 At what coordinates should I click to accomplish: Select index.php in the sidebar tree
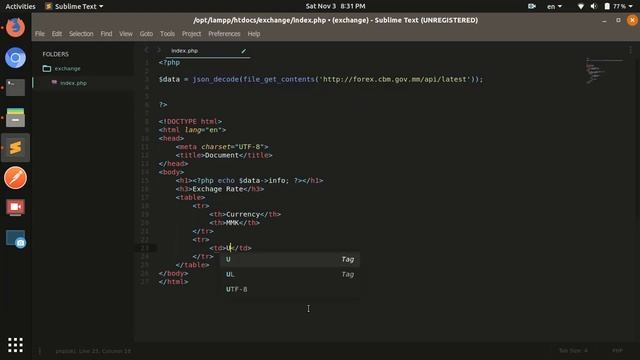click(73, 83)
